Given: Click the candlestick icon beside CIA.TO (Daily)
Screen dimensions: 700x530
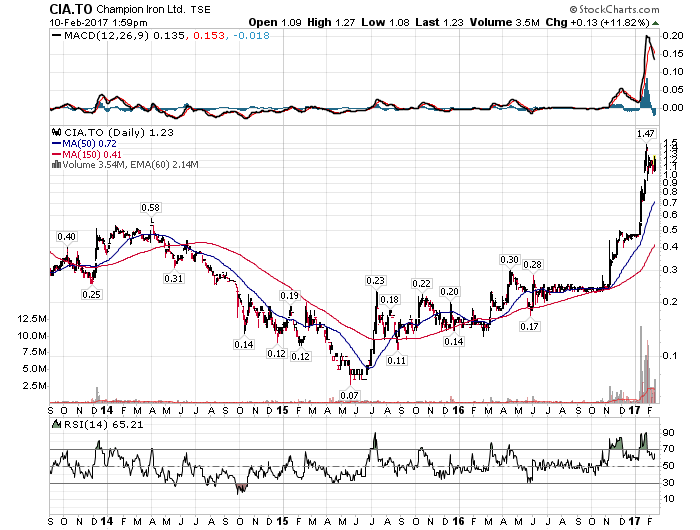Looking at the screenshot, I should (x=56, y=132).
